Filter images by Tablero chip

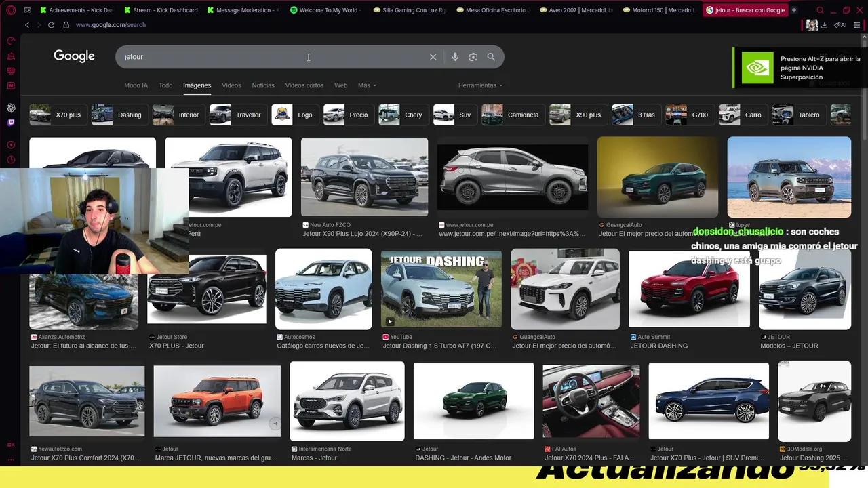tap(798, 115)
